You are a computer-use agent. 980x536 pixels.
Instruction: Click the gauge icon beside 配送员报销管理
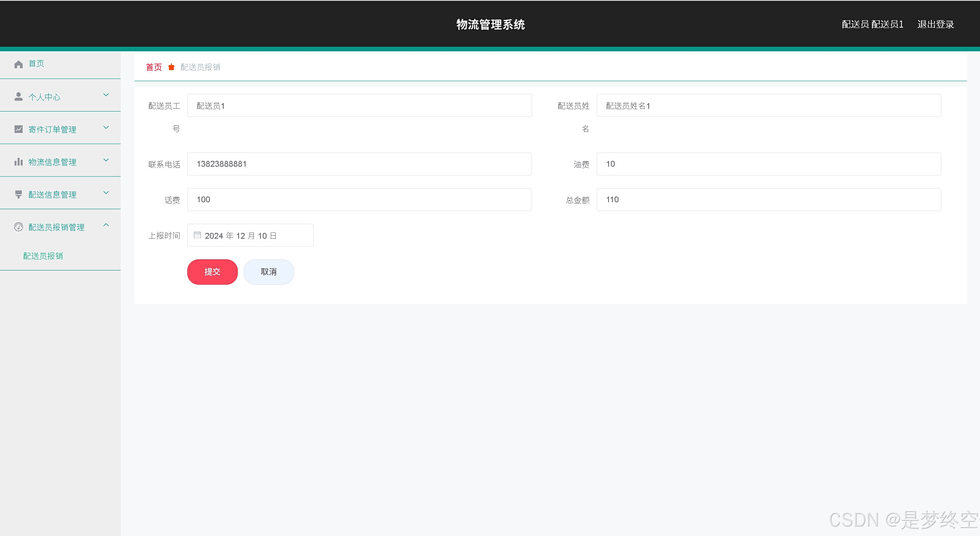tap(18, 227)
